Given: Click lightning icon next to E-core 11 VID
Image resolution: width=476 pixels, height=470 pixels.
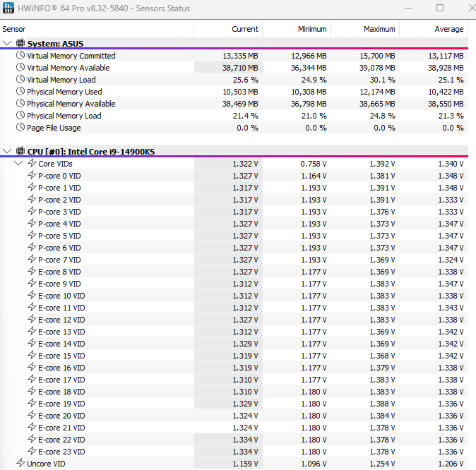Looking at the screenshot, I should click(32, 307).
